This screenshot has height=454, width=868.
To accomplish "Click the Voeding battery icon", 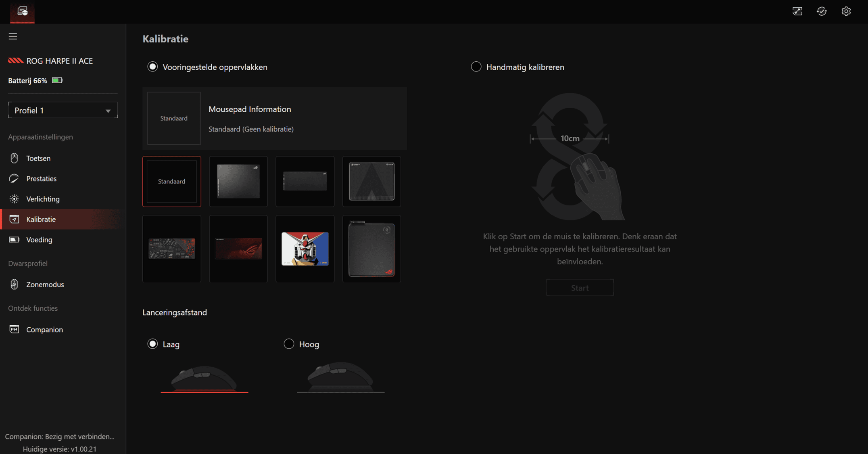I will tap(14, 240).
